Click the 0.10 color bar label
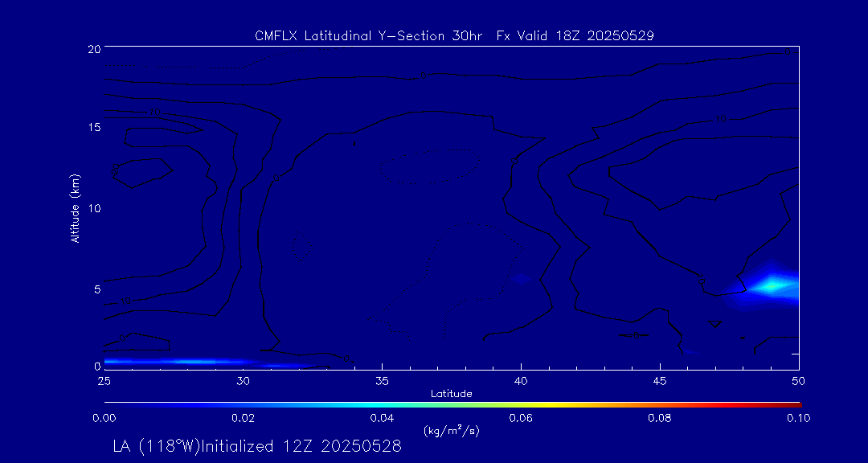This screenshot has width=868, height=463. click(x=798, y=418)
